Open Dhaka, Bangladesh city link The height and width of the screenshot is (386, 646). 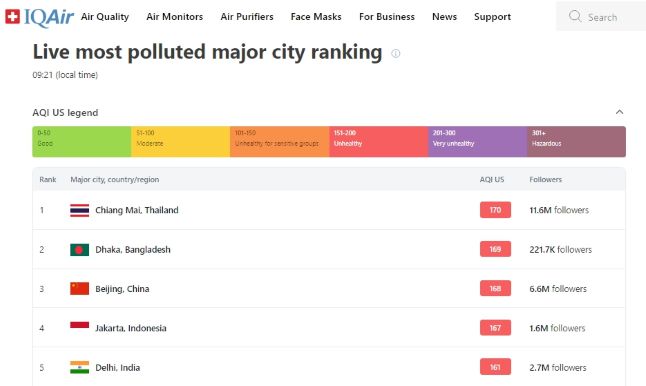(x=133, y=250)
